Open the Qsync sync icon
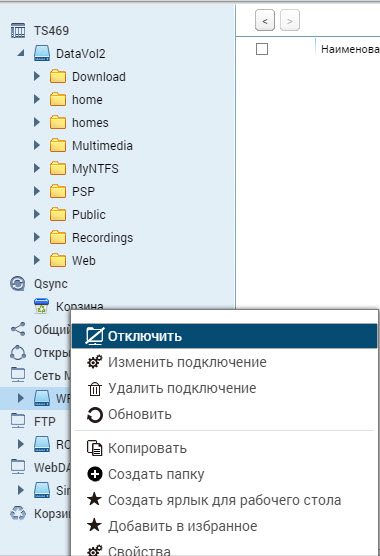The width and height of the screenshot is (380, 556). tap(18, 284)
